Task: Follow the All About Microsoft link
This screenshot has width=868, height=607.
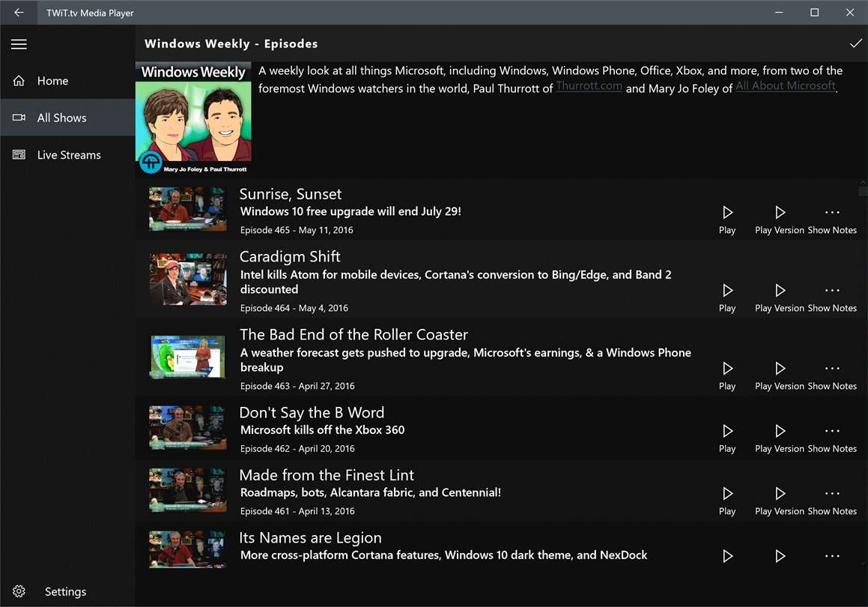Action: tap(786, 86)
